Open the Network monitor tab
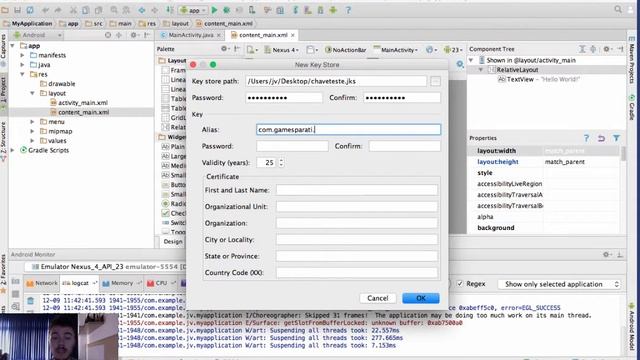This screenshot has height=360, width=640. point(42,283)
